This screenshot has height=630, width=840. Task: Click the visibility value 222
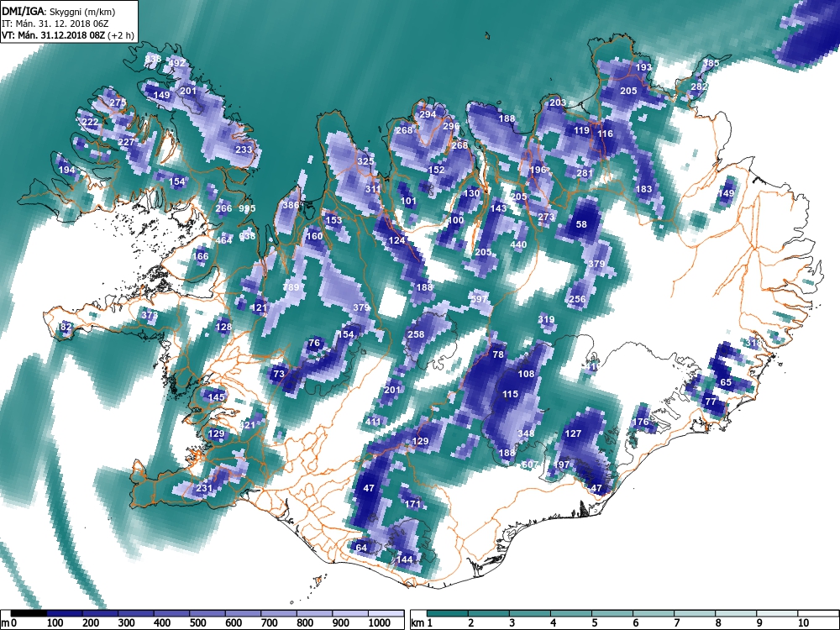(x=90, y=122)
